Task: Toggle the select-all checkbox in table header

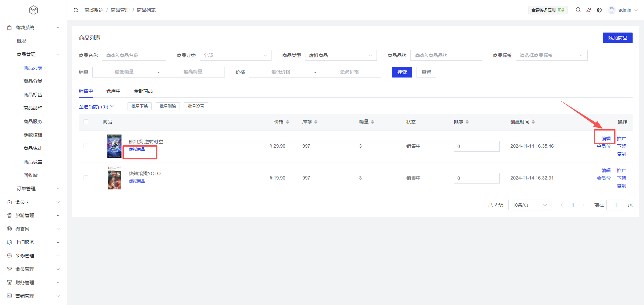Action: tap(86, 122)
